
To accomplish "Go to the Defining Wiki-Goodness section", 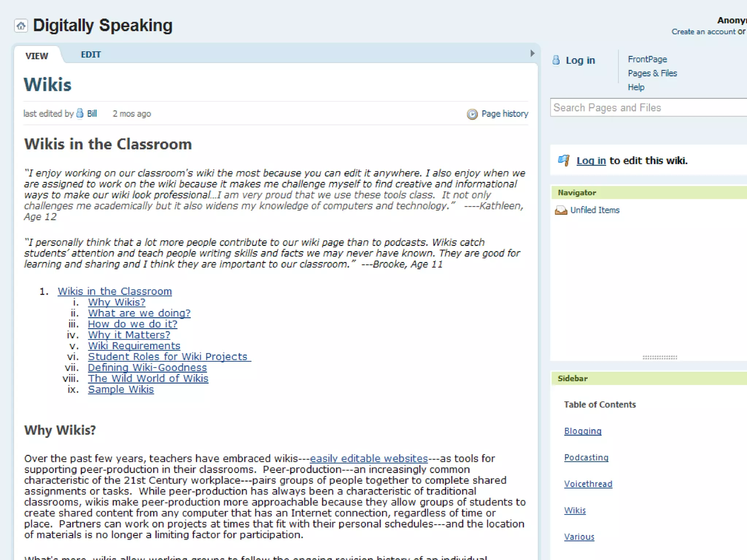I will (147, 367).
